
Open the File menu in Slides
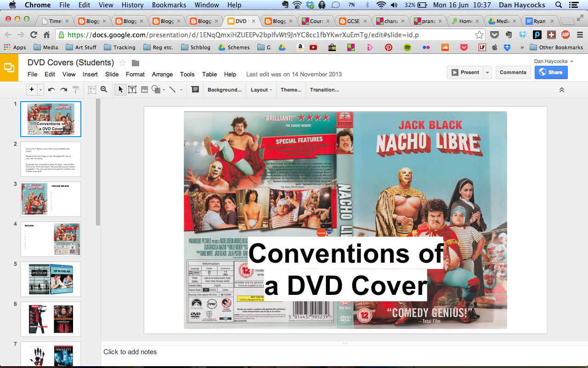click(x=33, y=74)
